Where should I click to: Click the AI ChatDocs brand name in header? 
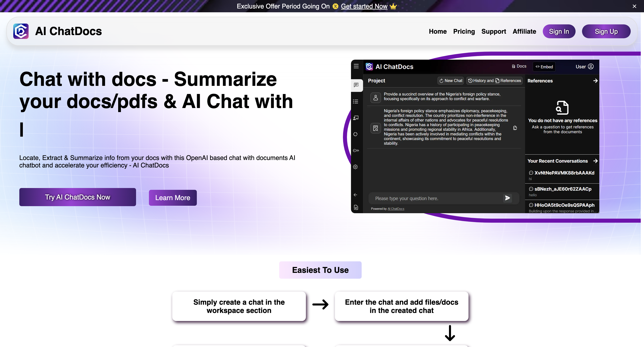(68, 31)
